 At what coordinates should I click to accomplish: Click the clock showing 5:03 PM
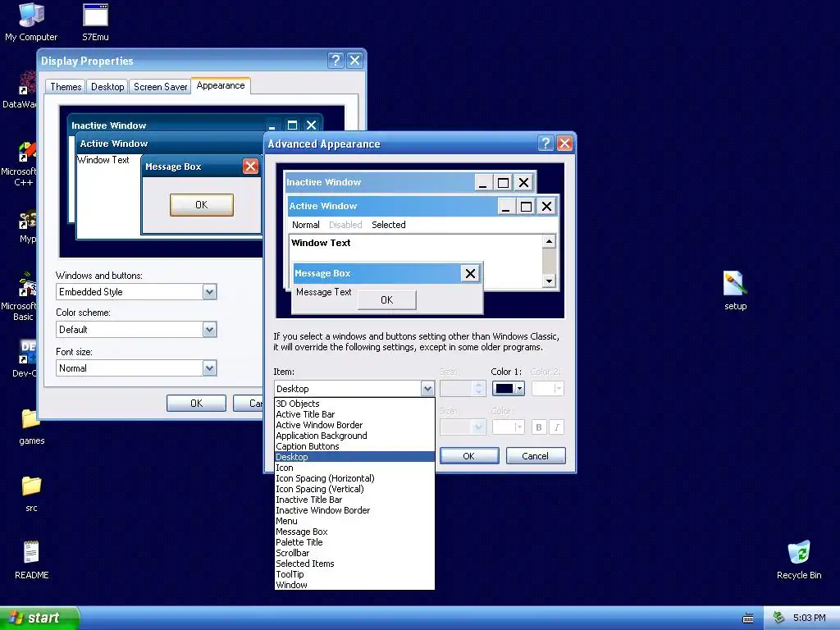(x=809, y=618)
